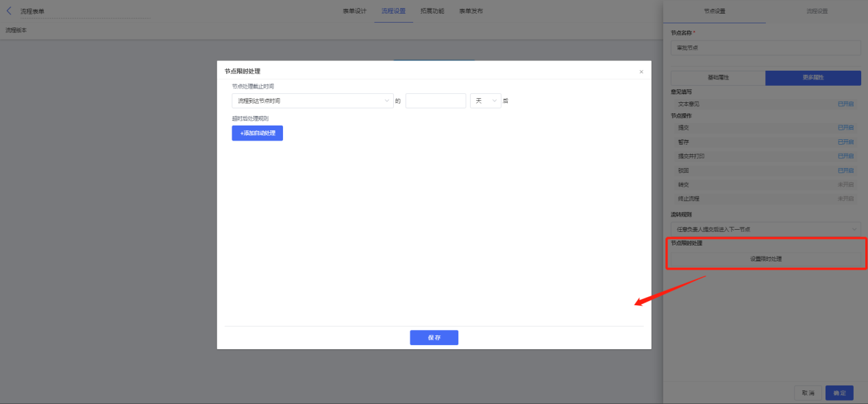Click the 设置限时处理 button

[766, 259]
